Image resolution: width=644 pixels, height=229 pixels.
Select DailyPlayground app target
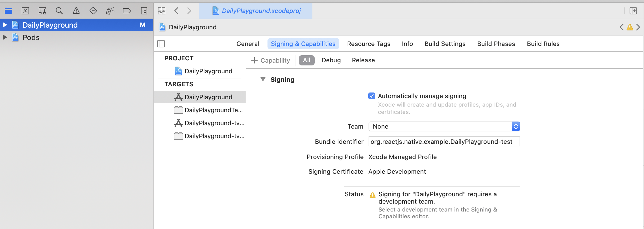click(200, 97)
